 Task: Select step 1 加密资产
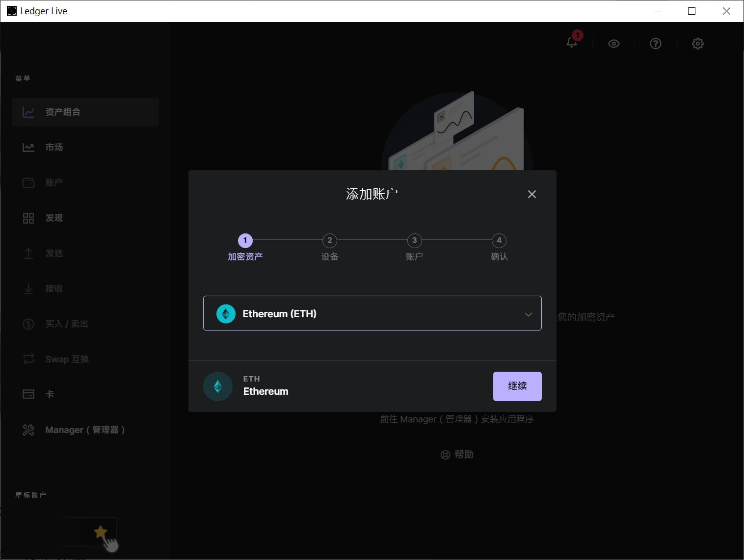(x=245, y=248)
